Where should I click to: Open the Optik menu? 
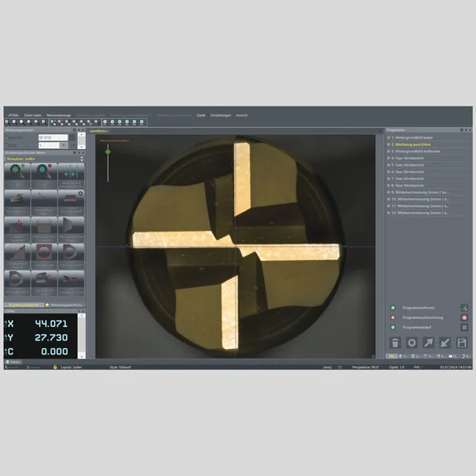[x=201, y=115]
